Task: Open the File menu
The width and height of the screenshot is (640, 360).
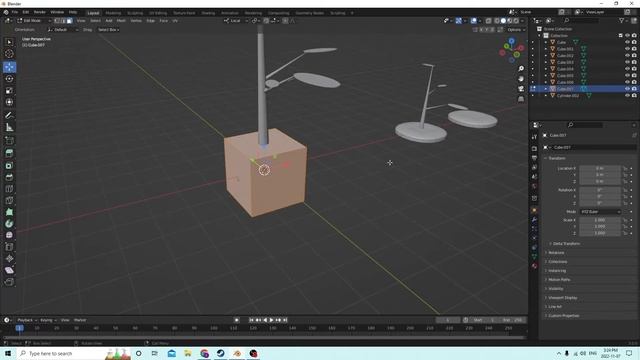Action: click(x=15, y=12)
